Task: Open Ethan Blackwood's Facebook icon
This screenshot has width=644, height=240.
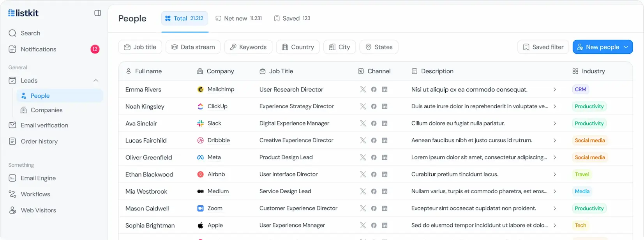Action: coord(374,175)
